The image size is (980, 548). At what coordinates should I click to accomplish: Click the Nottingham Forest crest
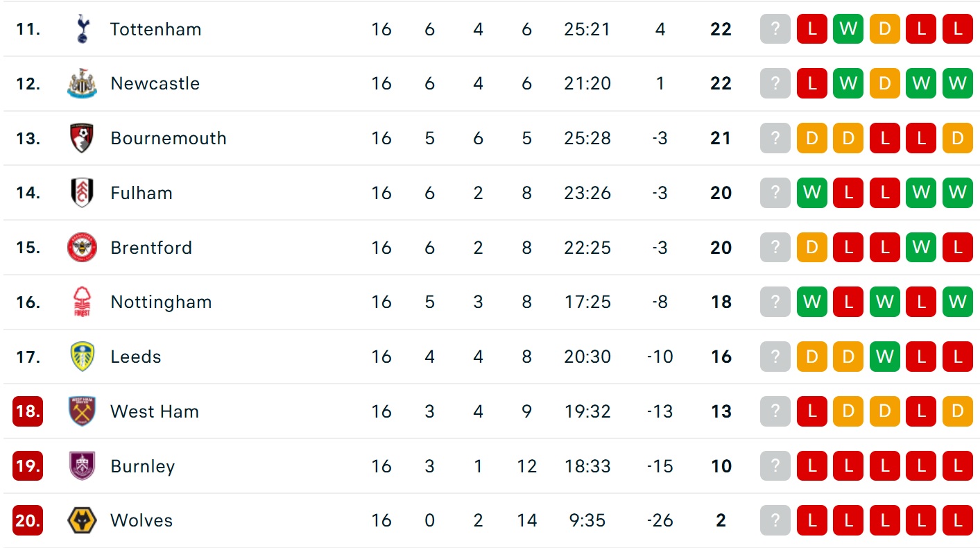pyautogui.click(x=83, y=302)
